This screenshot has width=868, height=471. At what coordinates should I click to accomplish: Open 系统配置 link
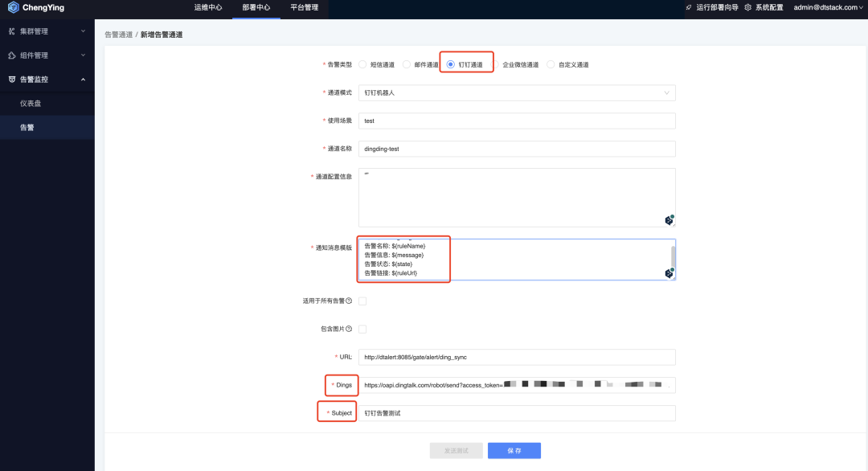[x=769, y=7]
